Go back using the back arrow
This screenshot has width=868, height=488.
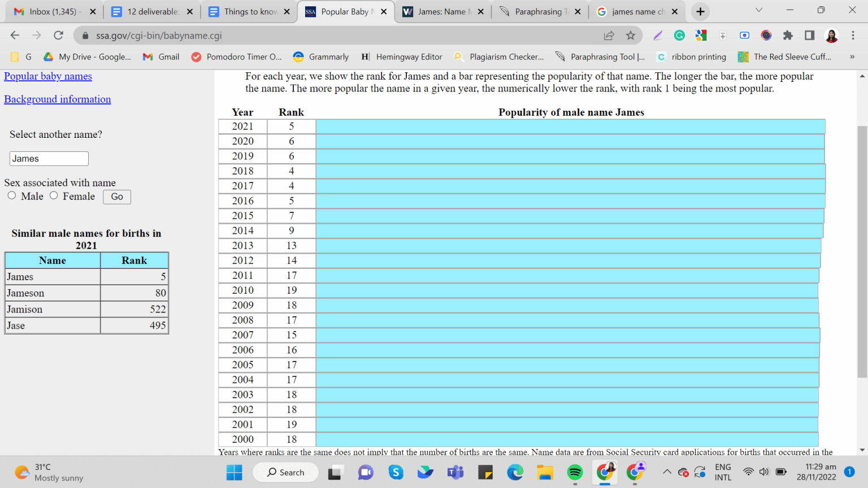point(15,36)
